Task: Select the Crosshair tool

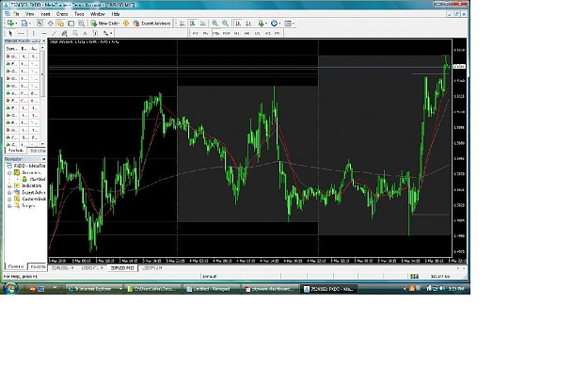Action: tap(21, 33)
